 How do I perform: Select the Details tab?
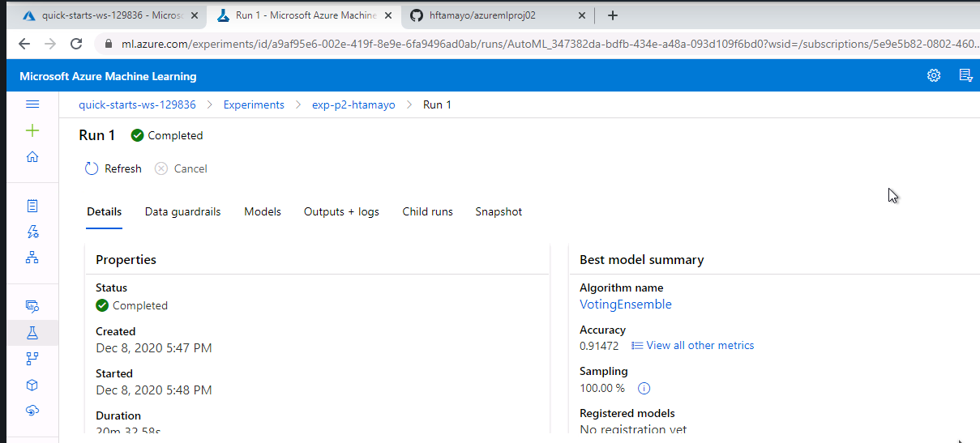(x=105, y=211)
